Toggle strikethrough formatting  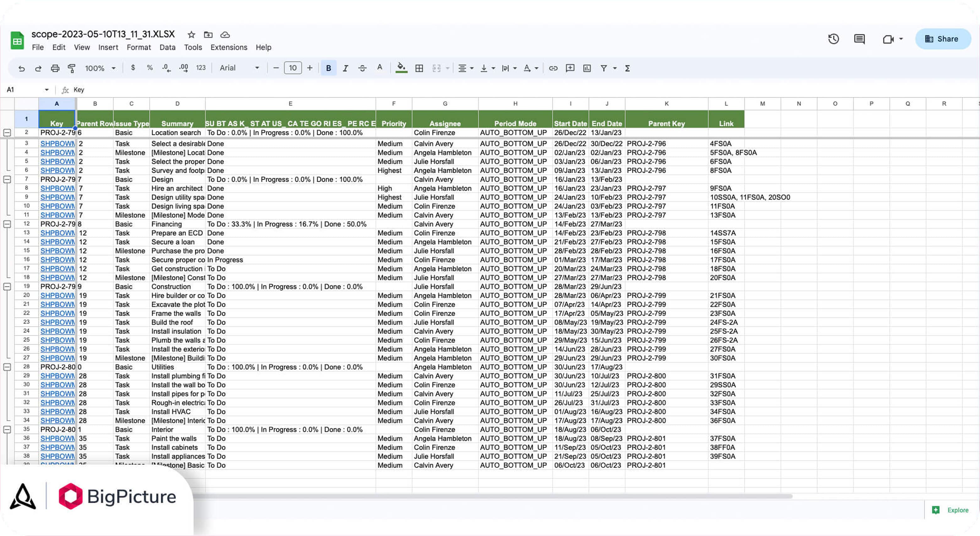click(362, 68)
